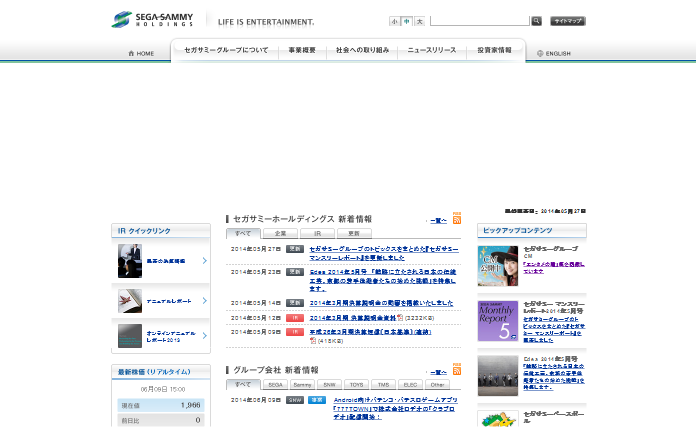Open the セガサミーグループについて menu
The height and width of the screenshot is (427, 696).
pos(226,50)
